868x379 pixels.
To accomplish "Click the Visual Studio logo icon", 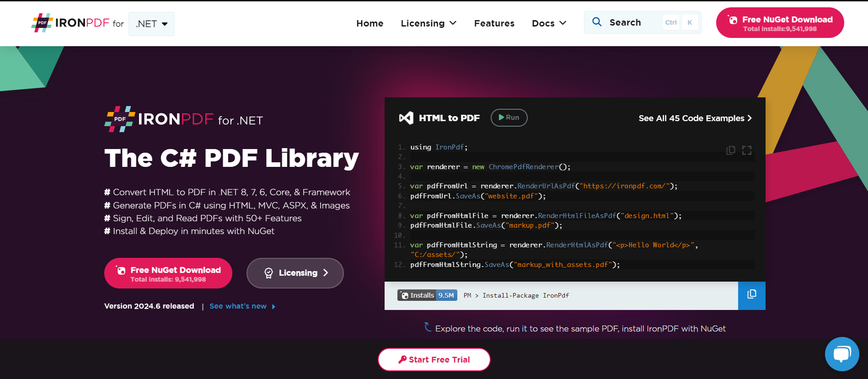I will (x=406, y=118).
